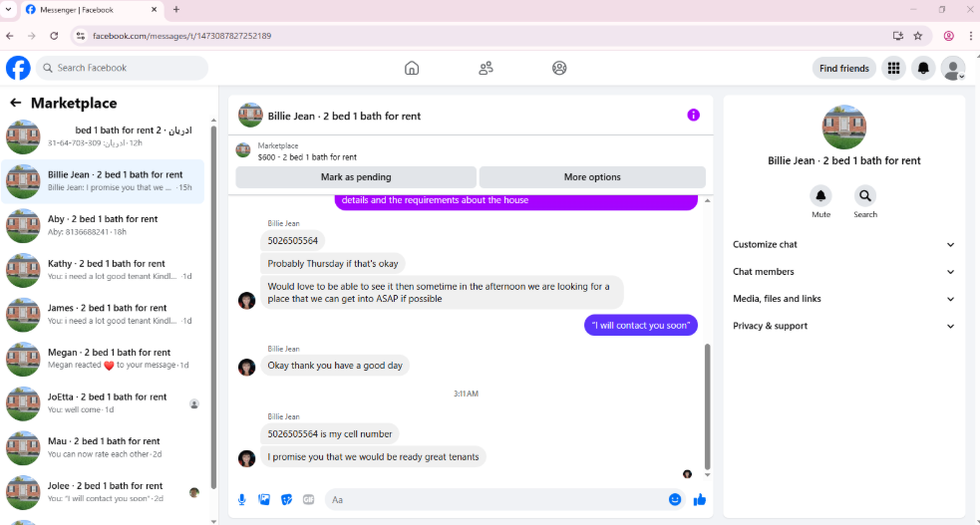This screenshot has height=525, width=980.
Task: Choose a GIF icon
Action: point(309,499)
